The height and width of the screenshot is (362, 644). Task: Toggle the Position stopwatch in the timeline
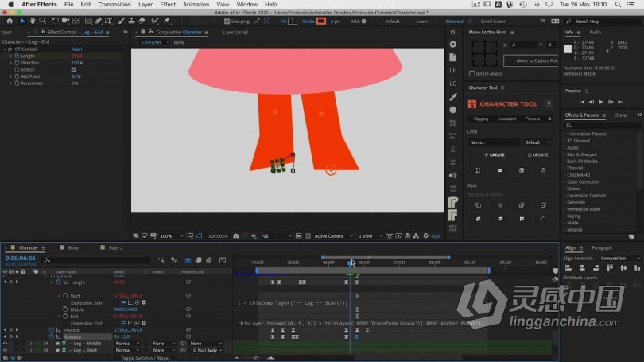(52, 330)
